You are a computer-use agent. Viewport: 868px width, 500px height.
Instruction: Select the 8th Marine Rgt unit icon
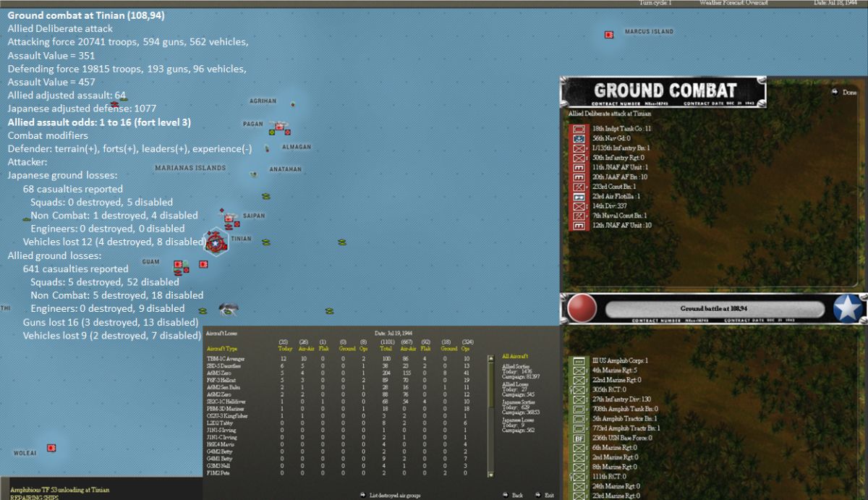click(579, 467)
